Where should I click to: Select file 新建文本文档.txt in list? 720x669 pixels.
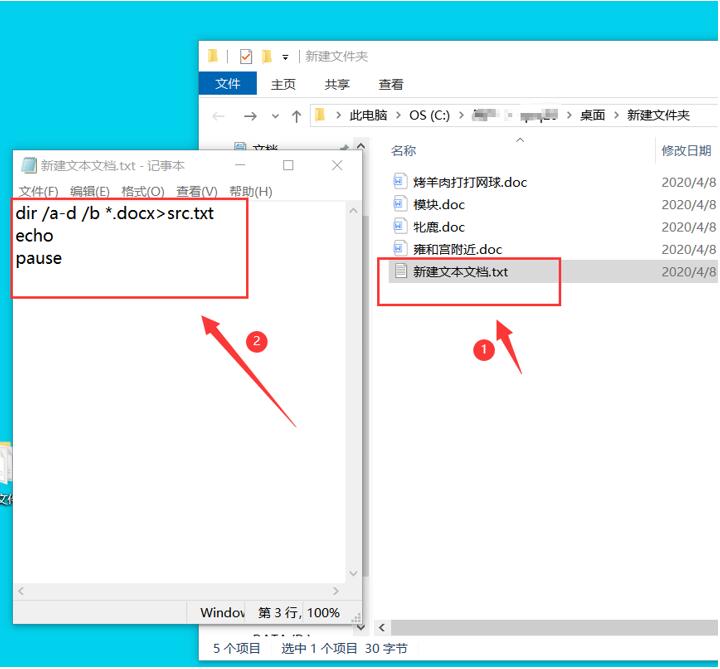point(460,272)
